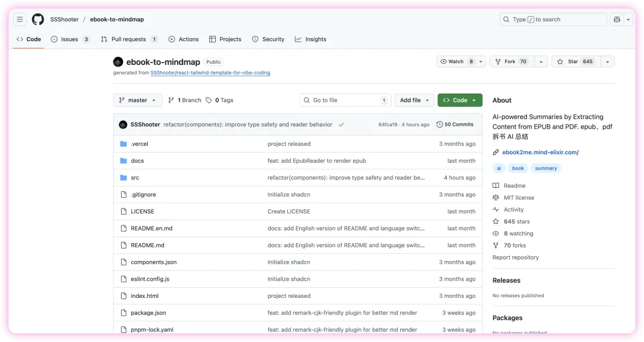Open 'feat: add EpubReader to render epub' commit
Screen dimensions: 644x342
coord(317,160)
